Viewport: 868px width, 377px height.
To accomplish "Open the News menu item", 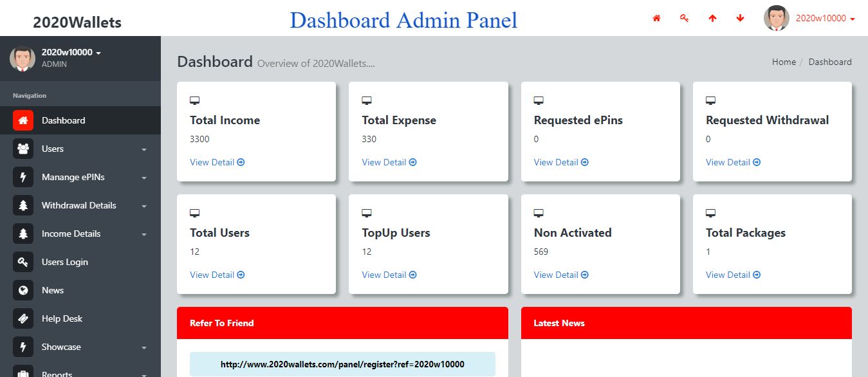I will click(x=80, y=290).
